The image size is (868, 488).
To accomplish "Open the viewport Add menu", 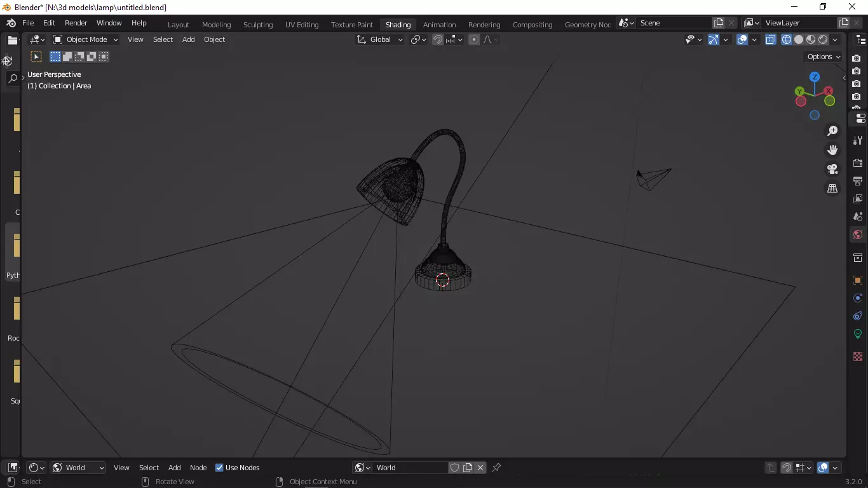I will 189,39.
